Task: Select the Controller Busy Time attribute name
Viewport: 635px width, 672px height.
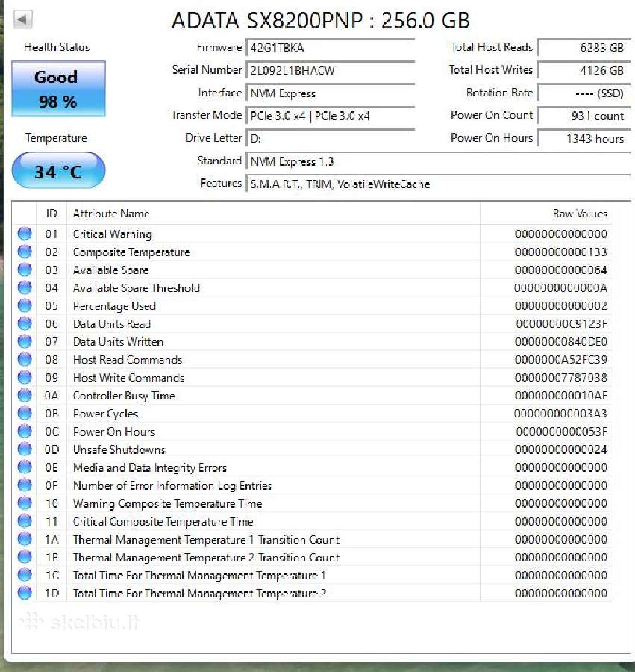Action: 124,396
